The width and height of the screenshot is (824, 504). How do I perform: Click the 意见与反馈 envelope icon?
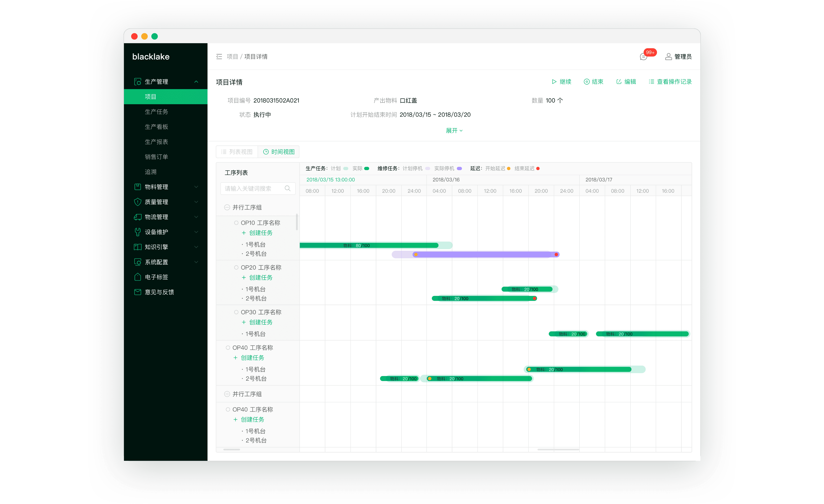click(x=137, y=292)
